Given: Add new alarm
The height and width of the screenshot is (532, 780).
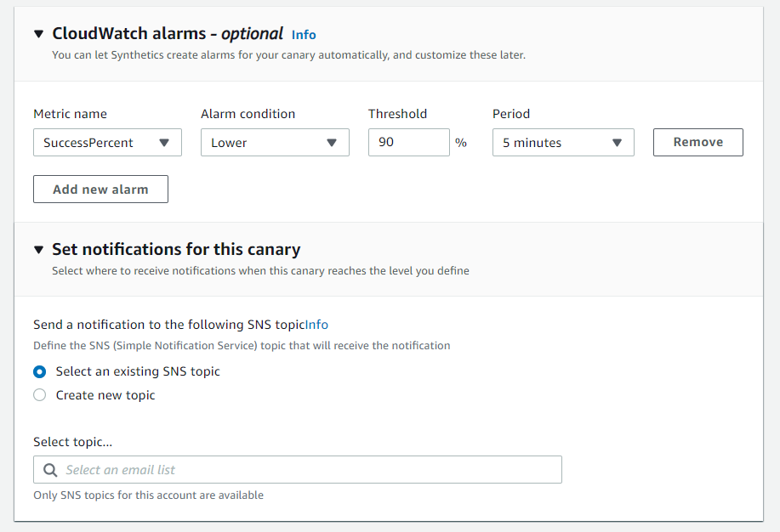Looking at the screenshot, I should click(x=100, y=189).
